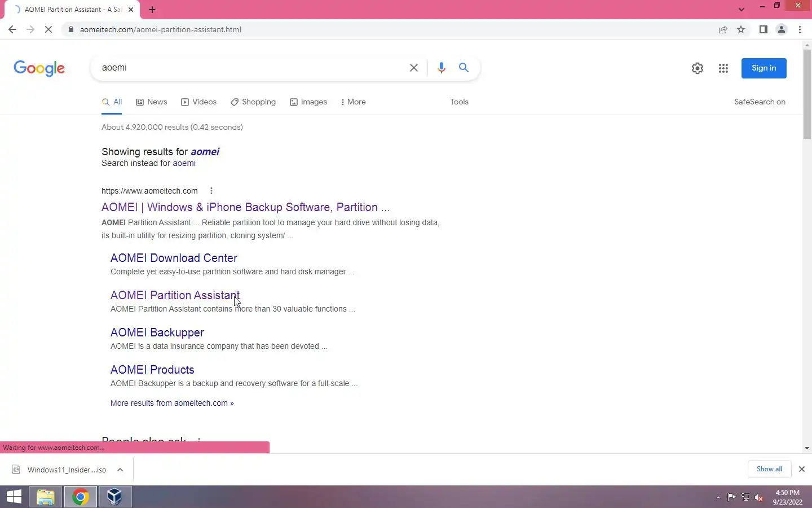Click the scrollbar down arrow
The width and height of the screenshot is (812, 508).
pyautogui.click(x=807, y=448)
